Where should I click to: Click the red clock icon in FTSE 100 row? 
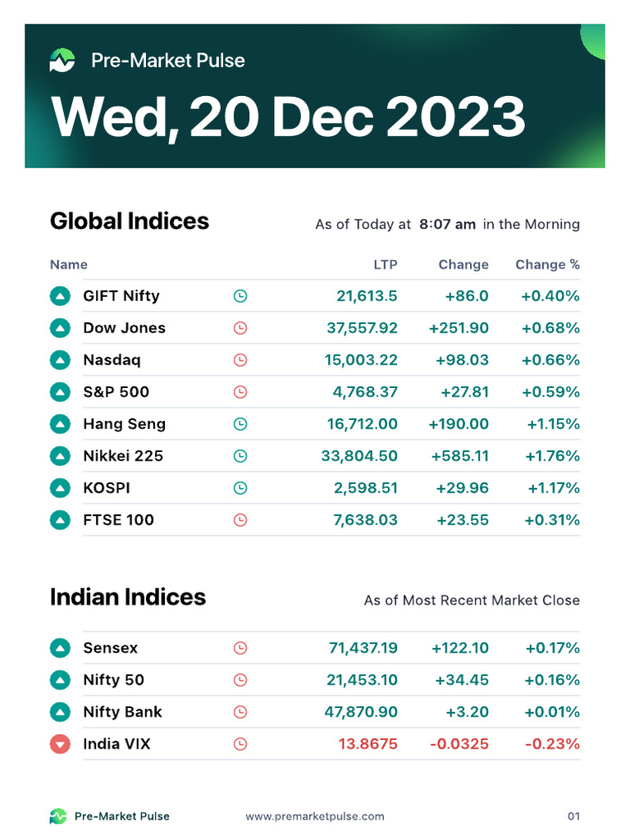(x=240, y=520)
